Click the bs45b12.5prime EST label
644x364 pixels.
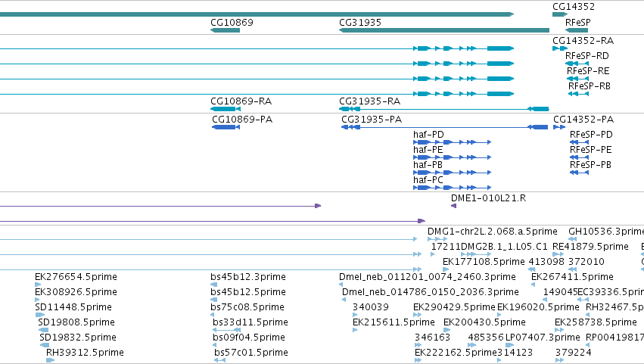(x=248, y=292)
